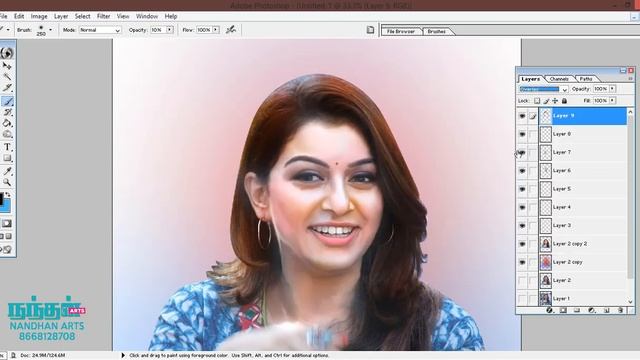Open the blending mode dropdown in the Layers panel
Viewport: 640px width, 360px height.
pos(565,89)
